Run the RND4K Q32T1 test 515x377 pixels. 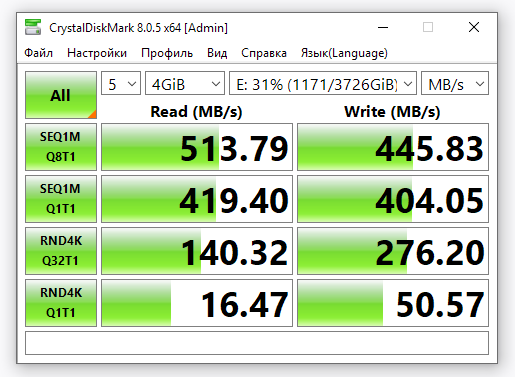click(x=61, y=251)
